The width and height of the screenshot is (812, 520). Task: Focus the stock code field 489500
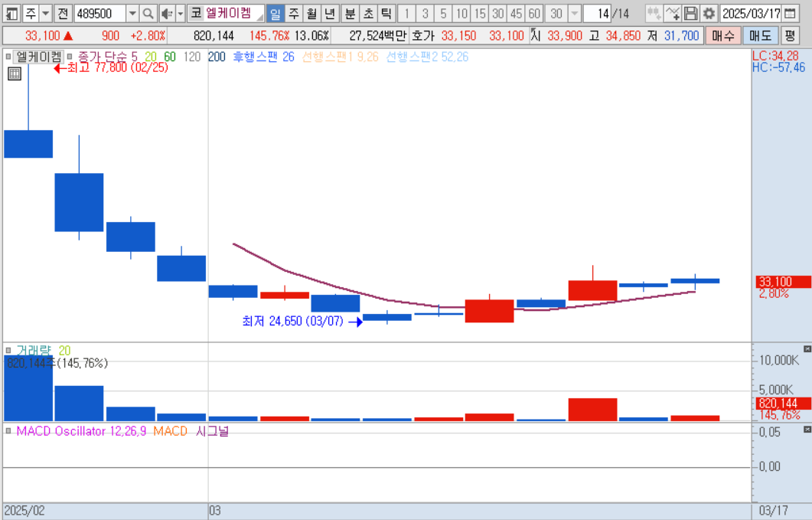[x=100, y=14]
